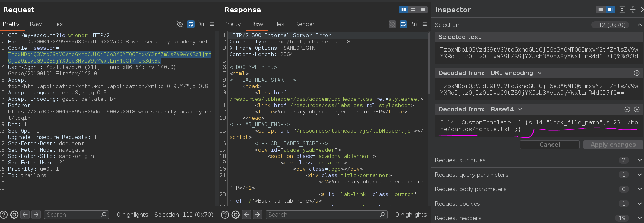
Task: Click the decoded Base64 CustomTemplate text box
Action: click(539, 126)
